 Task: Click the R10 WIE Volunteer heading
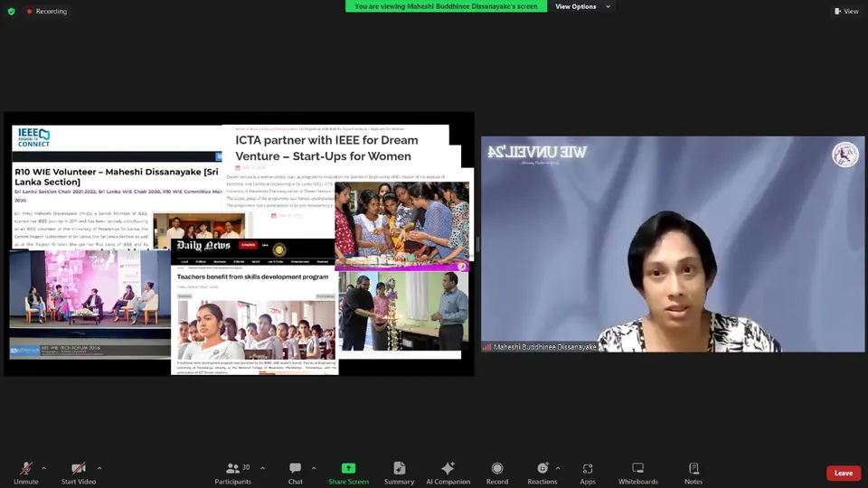point(117,176)
